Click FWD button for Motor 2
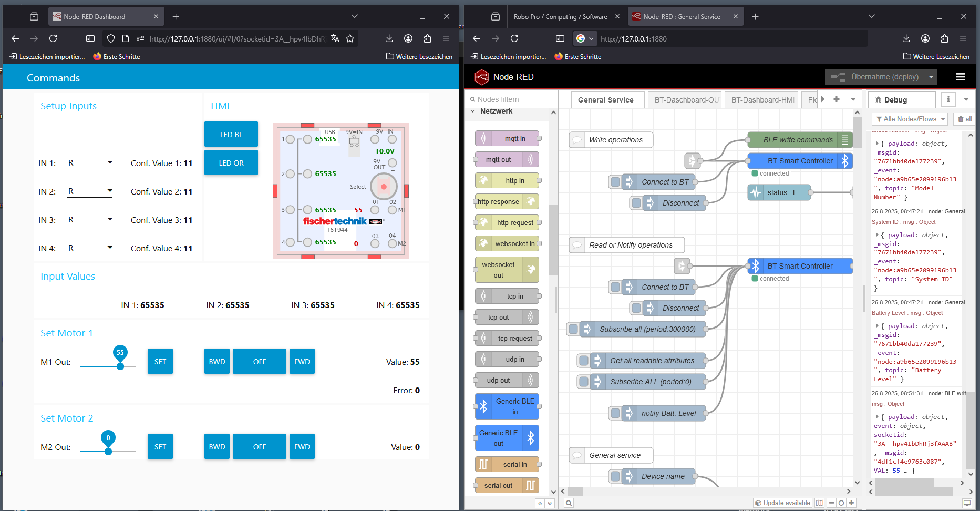The height and width of the screenshot is (511, 980). 302,447
